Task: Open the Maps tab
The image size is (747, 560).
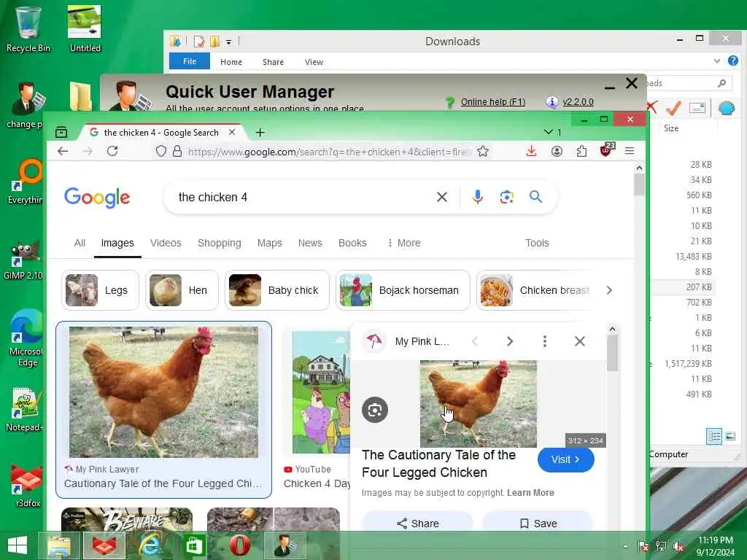Action: (x=270, y=243)
